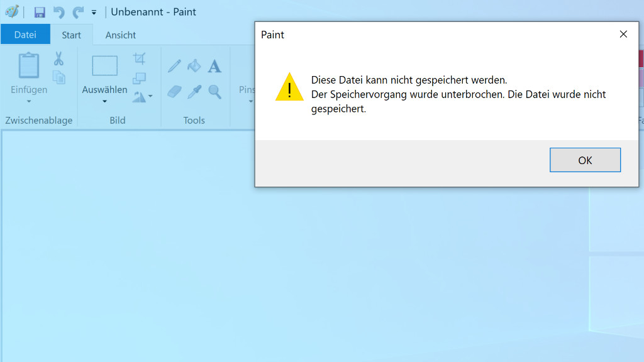This screenshot has width=644, height=362.
Task: Expand the Auswählen dropdown arrow
Action: point(105,101)
